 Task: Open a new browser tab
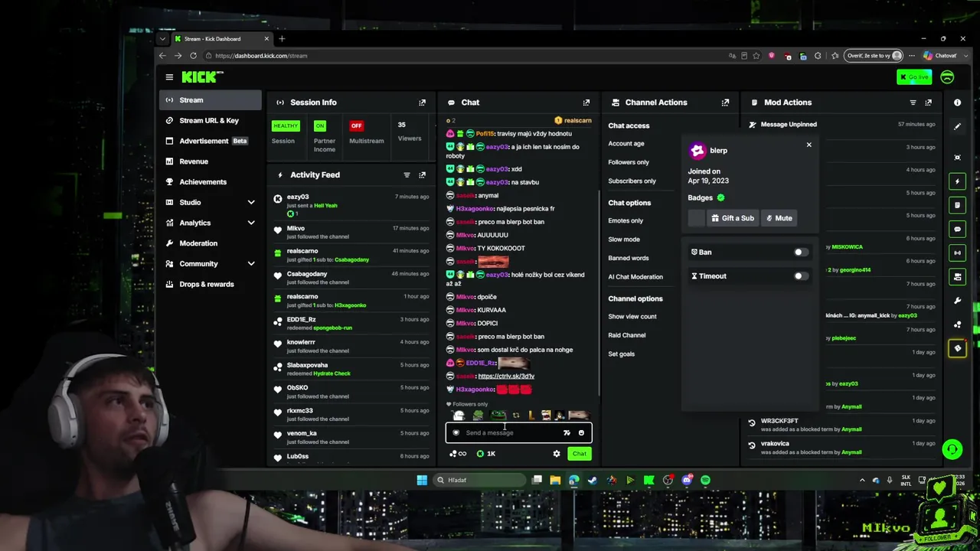point(282,39)
